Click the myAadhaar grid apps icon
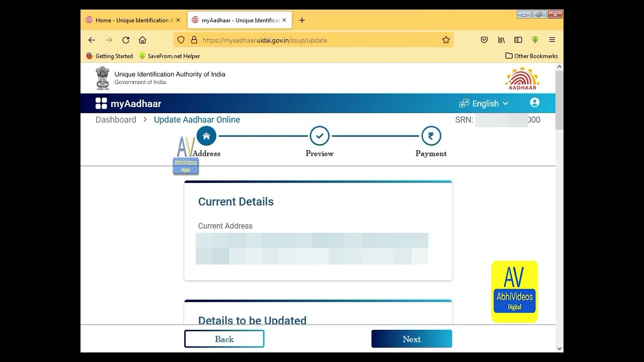644x362 pixels. (x=101, y=104)
